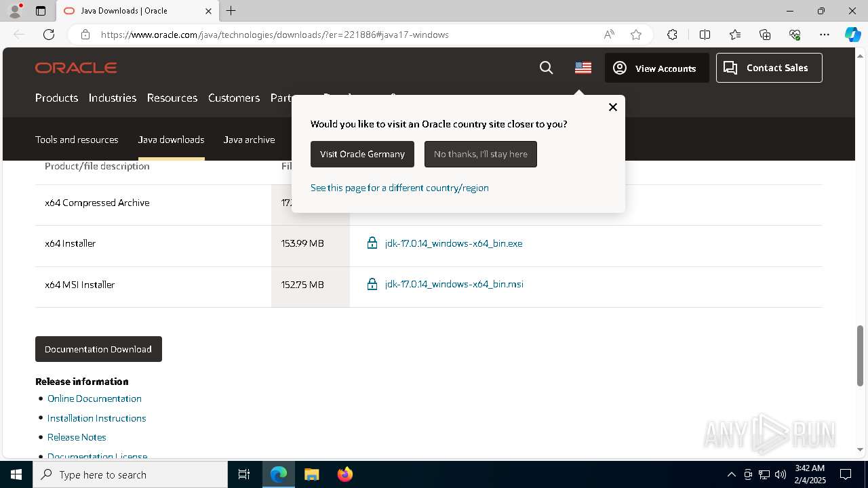The height and width of the screenshot is (488, 868).
Task: Click the x64 MSI Installer row label
Action: [80, 285]
